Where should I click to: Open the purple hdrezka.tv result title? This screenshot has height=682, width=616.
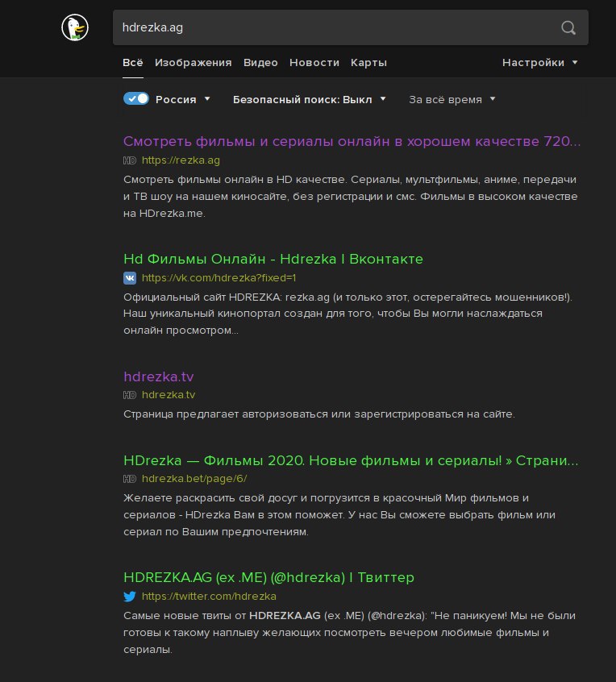coord(158,376)
